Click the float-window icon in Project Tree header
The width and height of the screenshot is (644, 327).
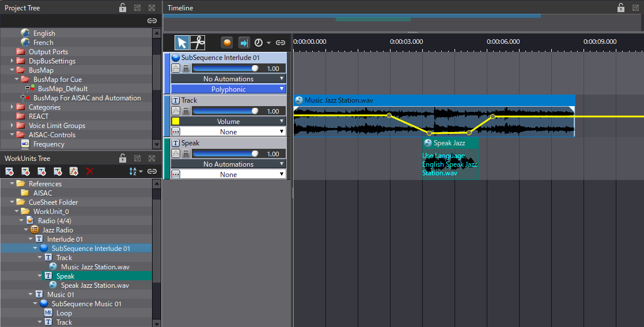(137, 8)
